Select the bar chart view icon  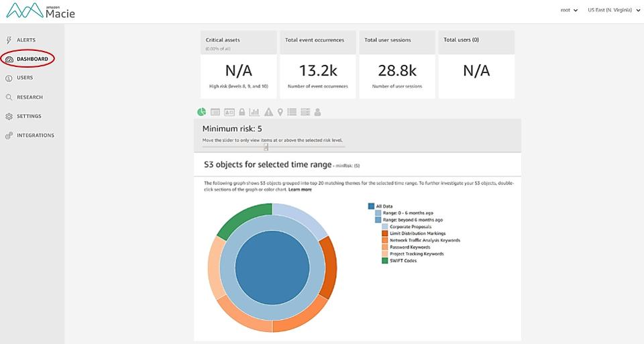point(255,112)
